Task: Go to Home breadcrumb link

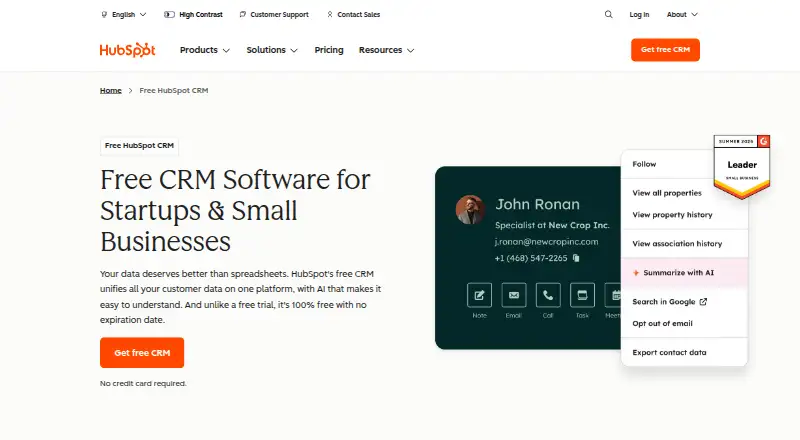Action: click(111, 90)
